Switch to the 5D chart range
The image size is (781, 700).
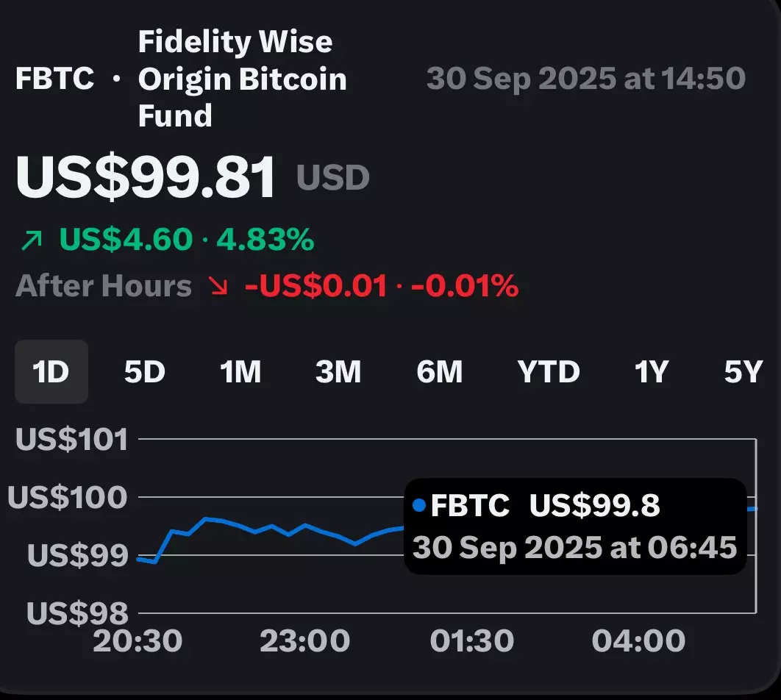click(x=145, y=372)
